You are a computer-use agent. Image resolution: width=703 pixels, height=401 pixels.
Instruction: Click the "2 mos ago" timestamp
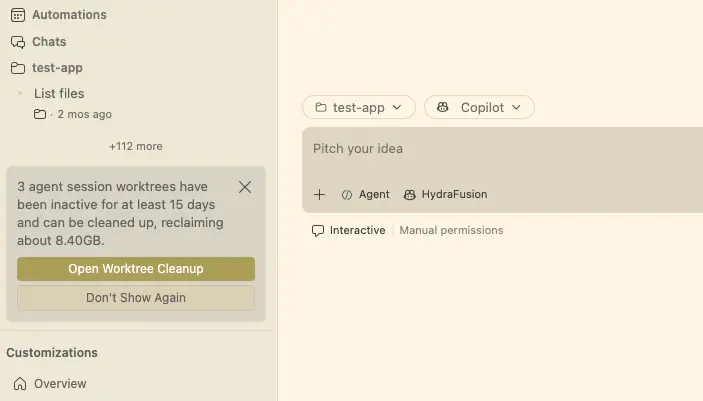point(84,114)
